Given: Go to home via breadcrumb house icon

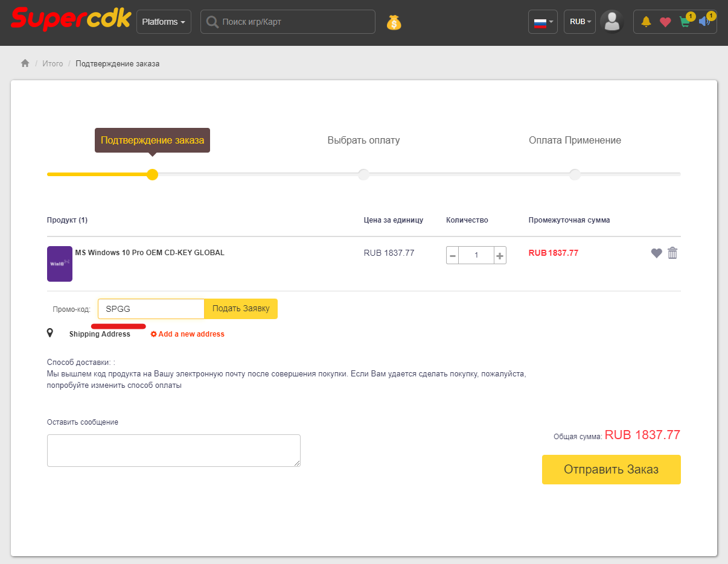Looking at the screenshot, I should pos(25,63).
